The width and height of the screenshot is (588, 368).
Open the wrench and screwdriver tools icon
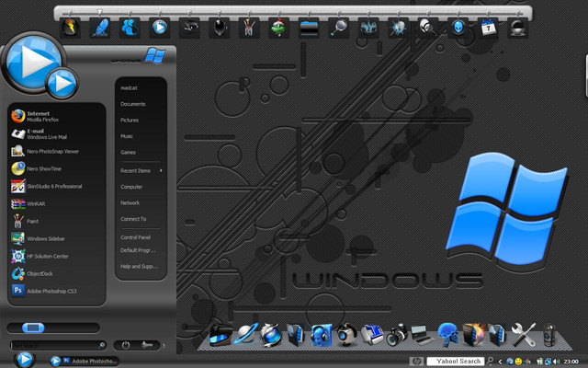click(x=524, y=335)
